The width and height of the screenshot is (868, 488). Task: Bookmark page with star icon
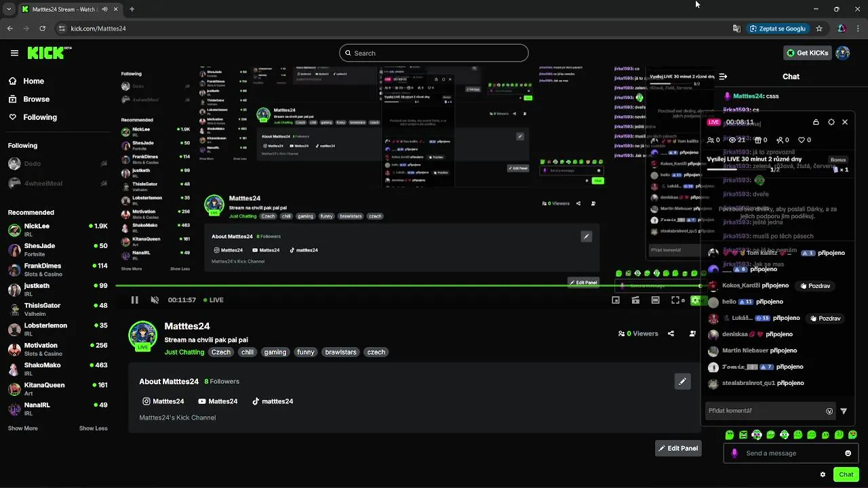coord(819,28)
